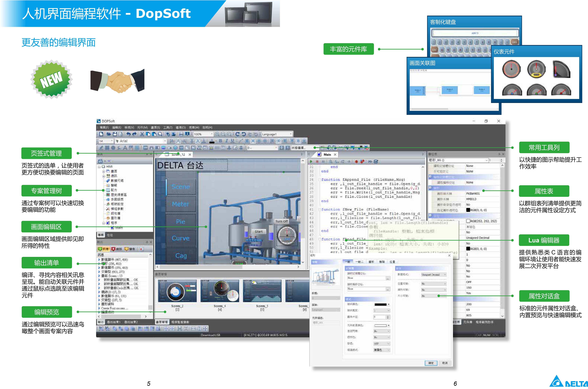The height and width of the screenshot is (389, 588).
Task: Close the Screen_12 editor tab
Action: pos(190,155)
